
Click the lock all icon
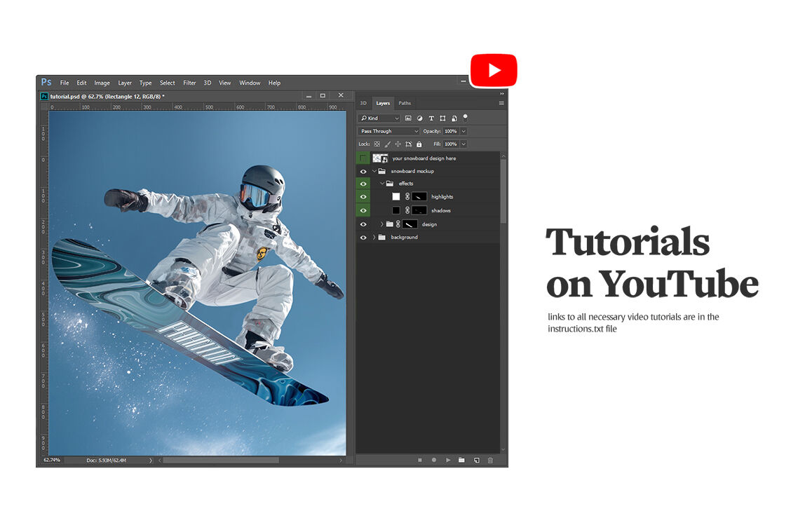click(419, 144)
